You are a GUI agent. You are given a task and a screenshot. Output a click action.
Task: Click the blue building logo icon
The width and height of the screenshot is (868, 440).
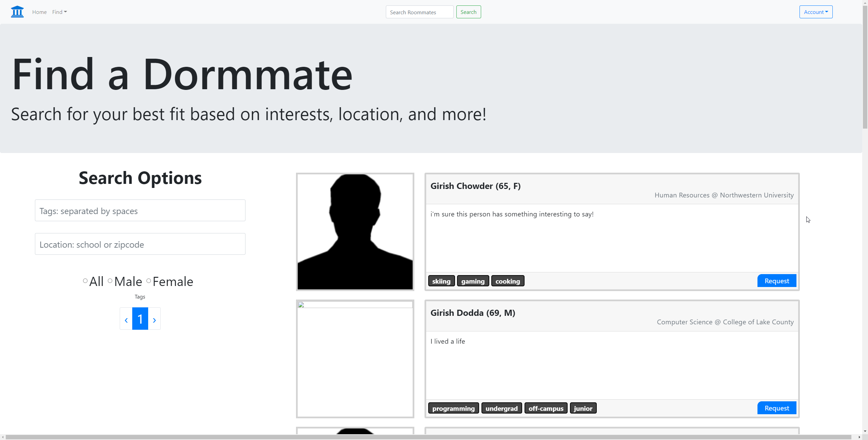click(17, 12)
